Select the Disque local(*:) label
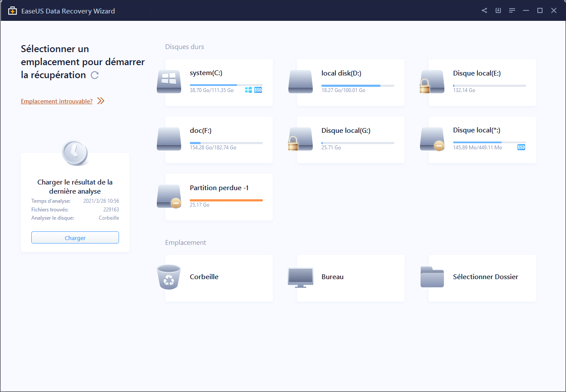Viewport: 566px width, 392px height. coord(476,130)
